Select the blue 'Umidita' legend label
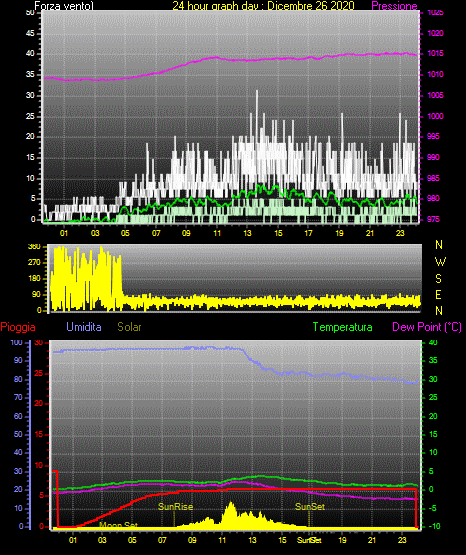 click(84, 327)
